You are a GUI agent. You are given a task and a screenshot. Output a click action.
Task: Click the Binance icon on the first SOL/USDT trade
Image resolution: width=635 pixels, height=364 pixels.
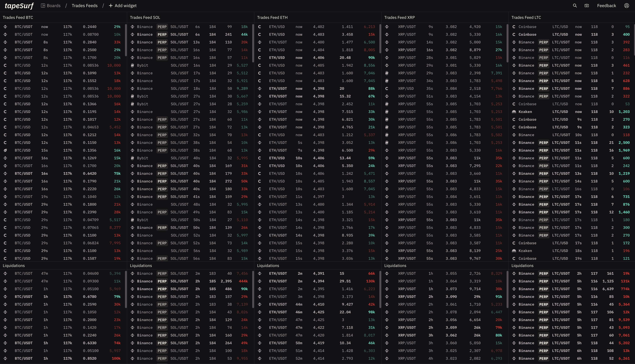132,27
